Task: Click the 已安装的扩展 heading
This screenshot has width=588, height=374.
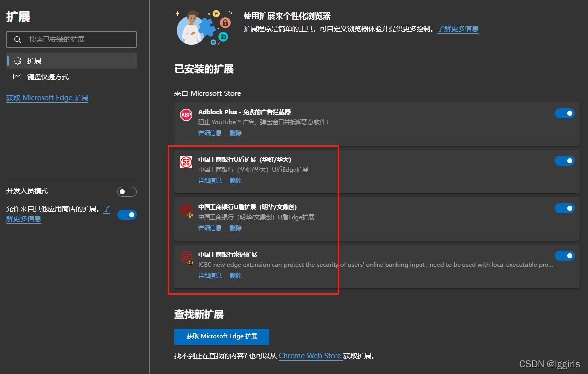Action: (x=204, y=69)
